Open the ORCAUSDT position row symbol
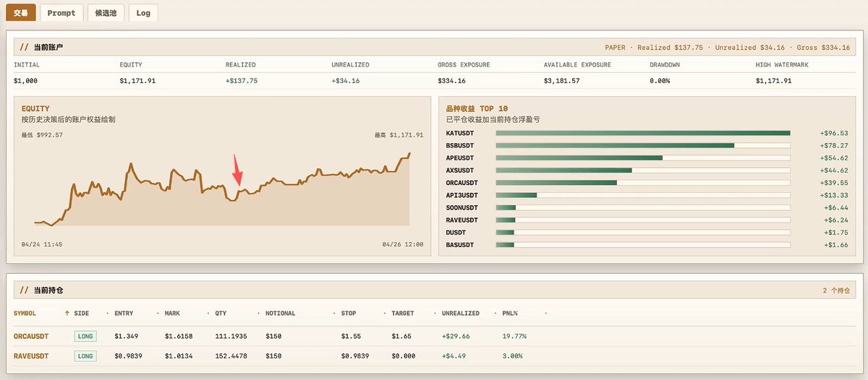 tap(33, 336)
